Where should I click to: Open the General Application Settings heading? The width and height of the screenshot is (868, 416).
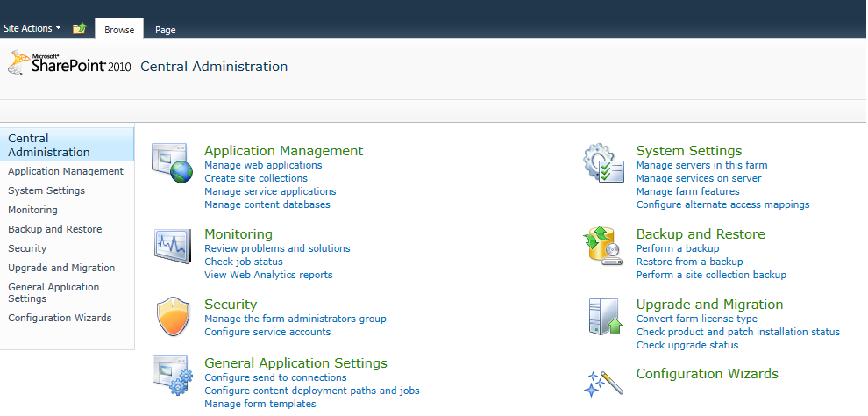point(296,362)
